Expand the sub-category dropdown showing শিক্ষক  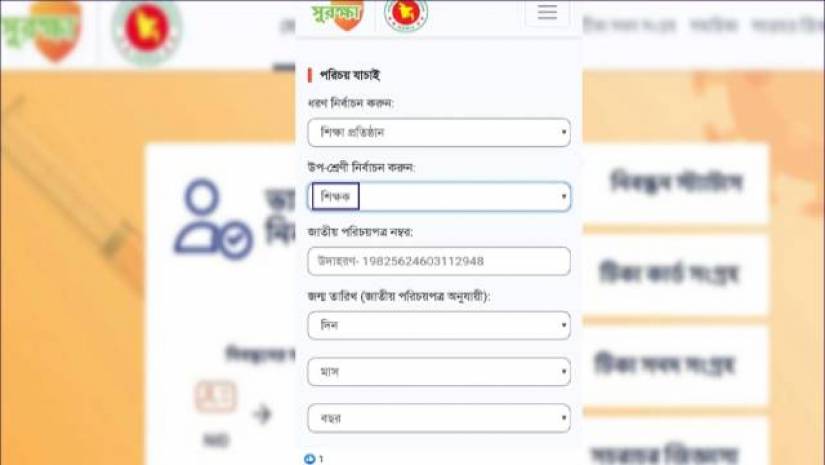[x=439, y=197]
